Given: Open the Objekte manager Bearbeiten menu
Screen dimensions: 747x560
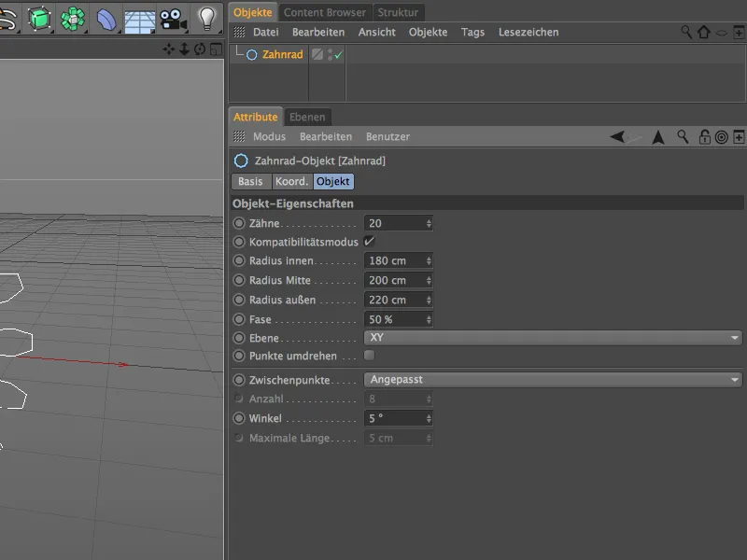Looking at the screenshot, I should click(x=318, y=32).
